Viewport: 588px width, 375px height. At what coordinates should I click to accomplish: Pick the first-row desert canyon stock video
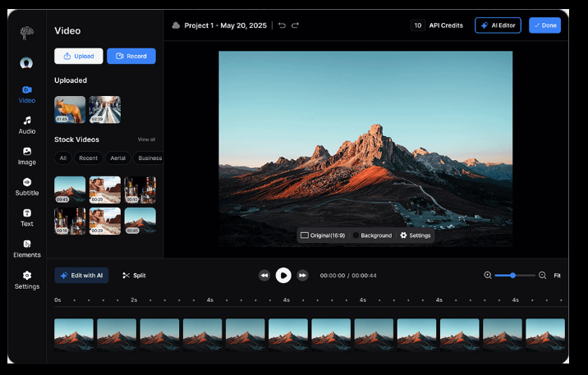click(x=105, y=190)
